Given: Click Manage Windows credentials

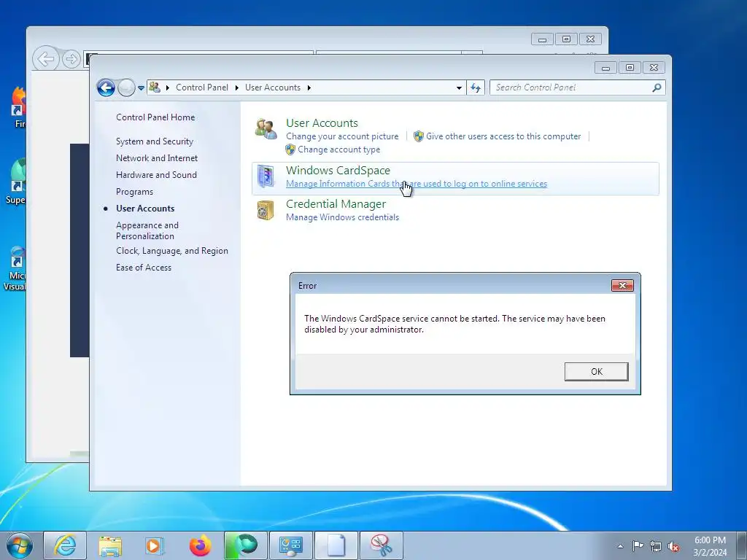Looking at the screenshot, I should tap(342, 217).
